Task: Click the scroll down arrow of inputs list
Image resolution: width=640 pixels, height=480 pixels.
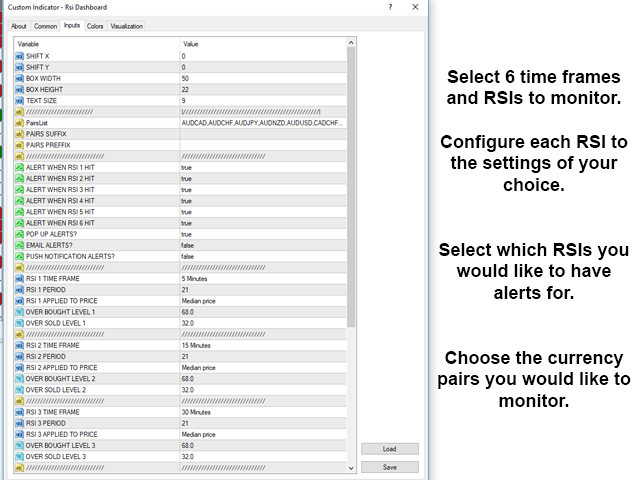Action: [351, 468]
